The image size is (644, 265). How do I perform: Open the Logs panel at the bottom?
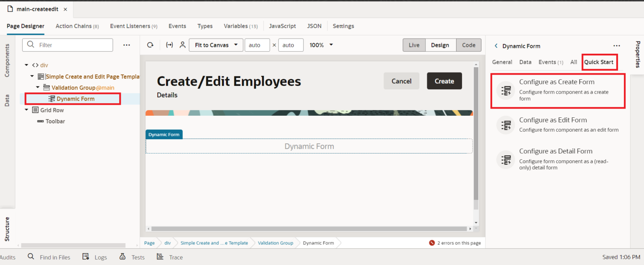(101, 257)
